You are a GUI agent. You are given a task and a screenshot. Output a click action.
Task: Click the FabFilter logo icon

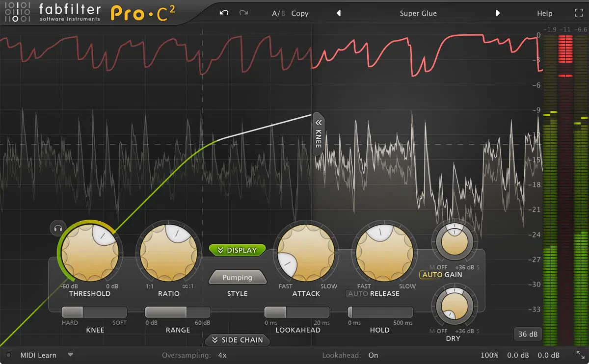click(18, 13)
